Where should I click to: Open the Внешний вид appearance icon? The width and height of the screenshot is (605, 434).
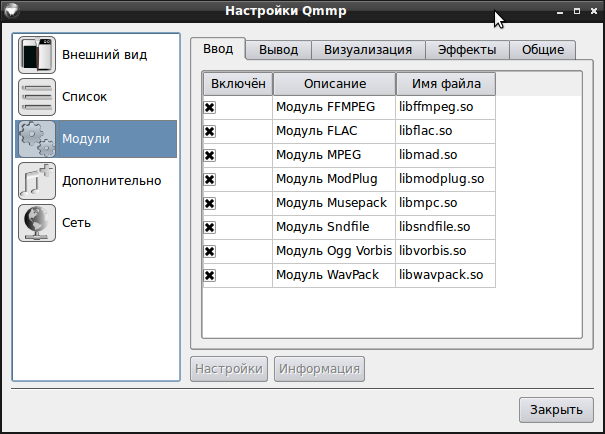[x=37, y=55]
